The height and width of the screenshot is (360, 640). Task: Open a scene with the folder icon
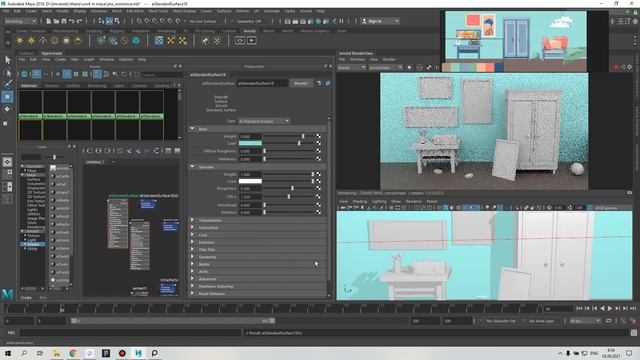(56, 21)
